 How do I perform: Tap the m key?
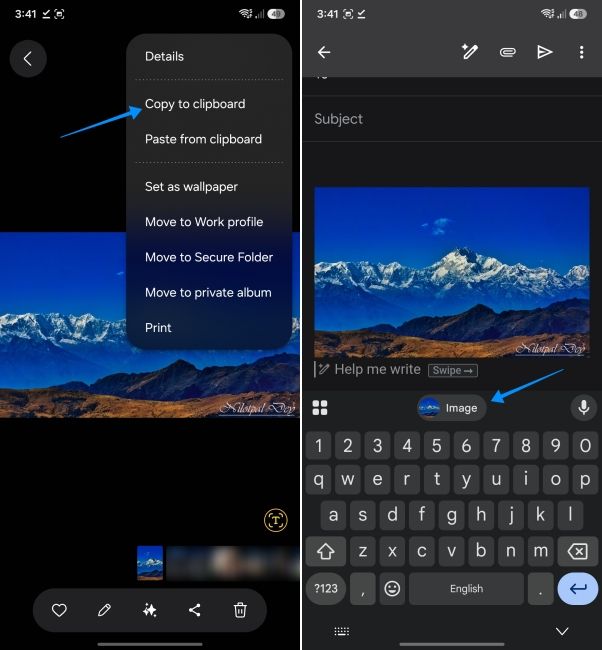(x=541, y=551)
